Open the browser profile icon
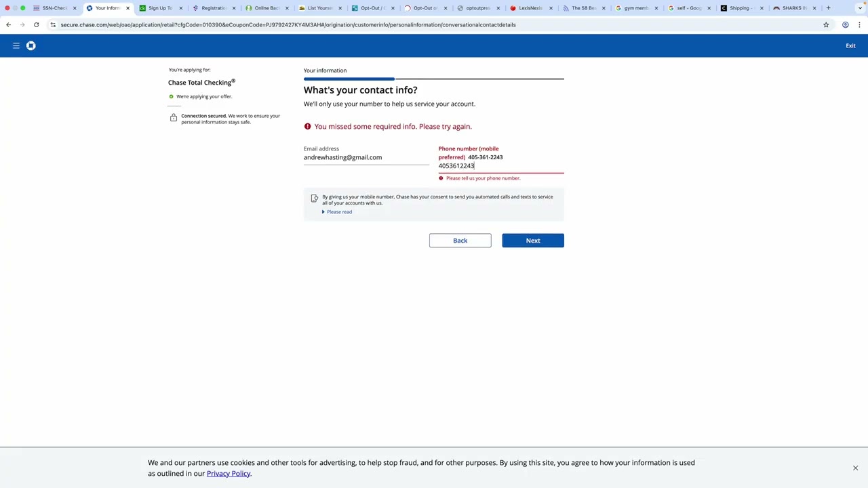The width and height of the screenshot is (868, 488). [845, 24]
